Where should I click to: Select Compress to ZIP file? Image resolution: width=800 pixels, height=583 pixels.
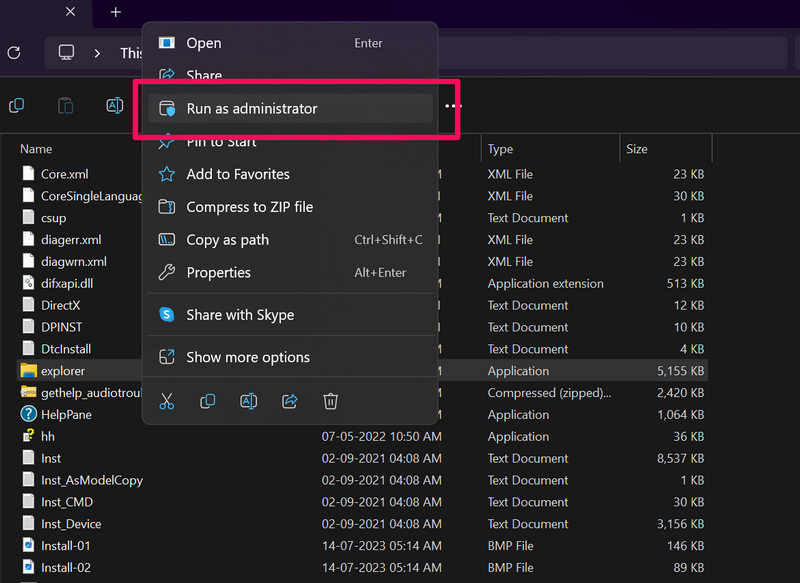pos(249,207)
